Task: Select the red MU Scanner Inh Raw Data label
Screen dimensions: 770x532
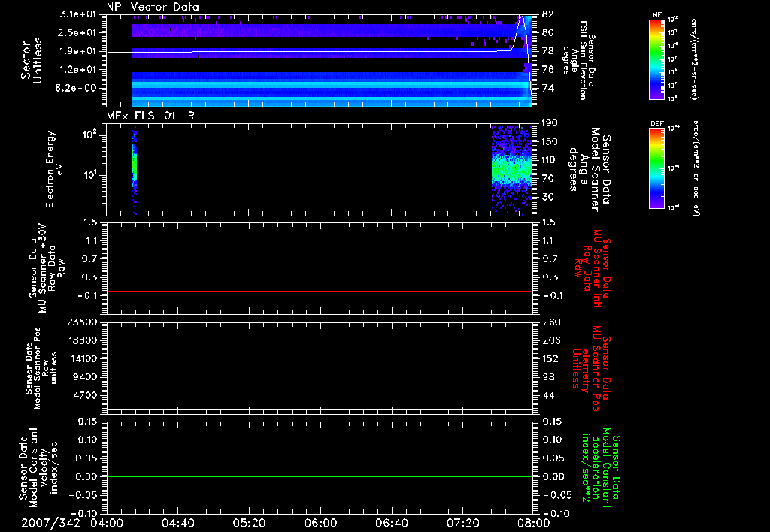Action: pos(592,268)
